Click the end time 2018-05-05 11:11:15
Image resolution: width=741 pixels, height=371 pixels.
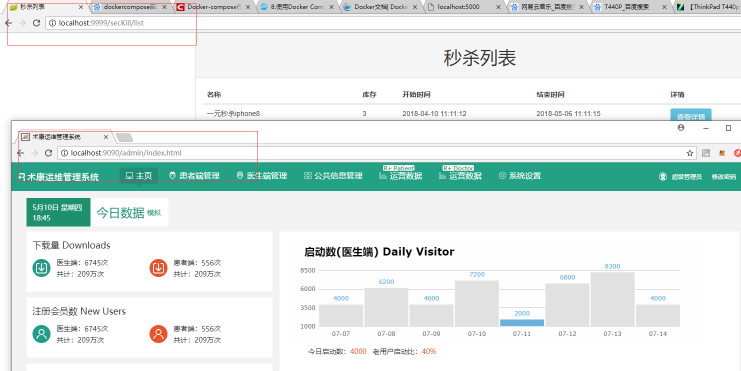click(x=569, y=113)
